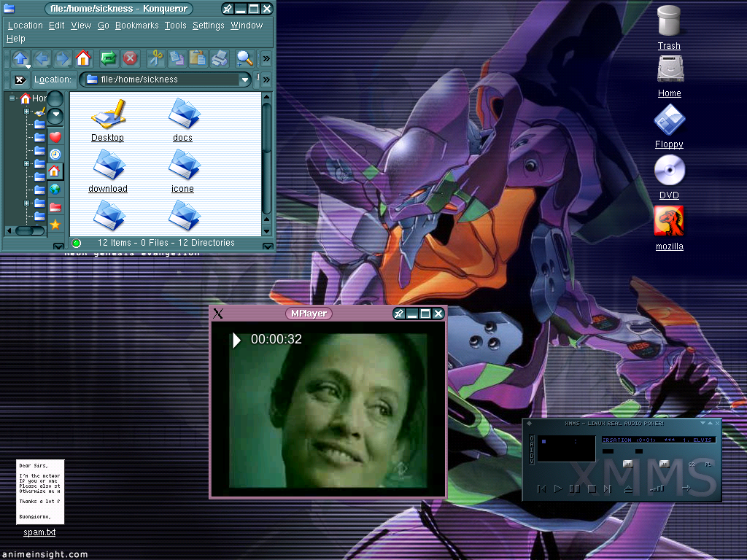
Task: Go to Home directory via toolbar house icon
Action: point(83,58)
